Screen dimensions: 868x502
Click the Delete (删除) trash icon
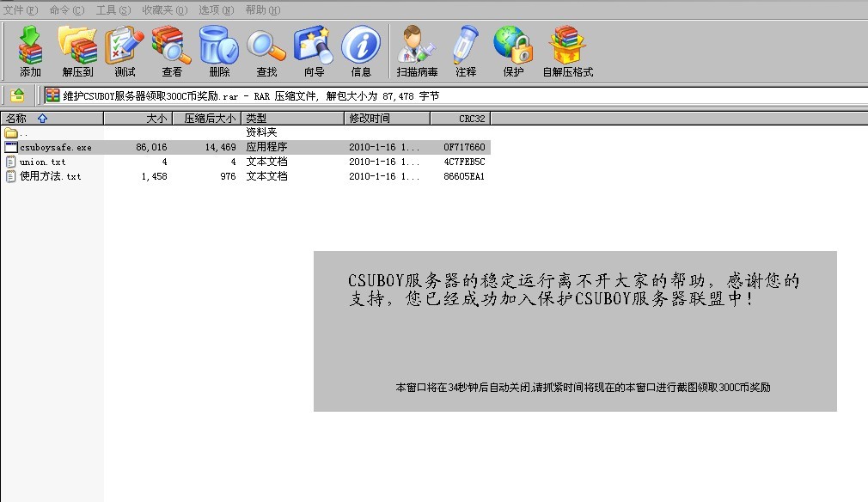point(219,46)
